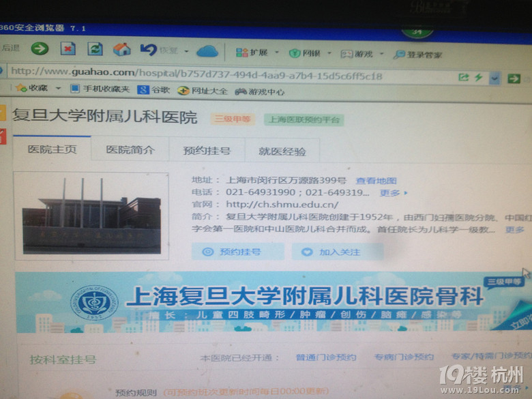Open 登录管家 login manager

[x=417, y=55]
